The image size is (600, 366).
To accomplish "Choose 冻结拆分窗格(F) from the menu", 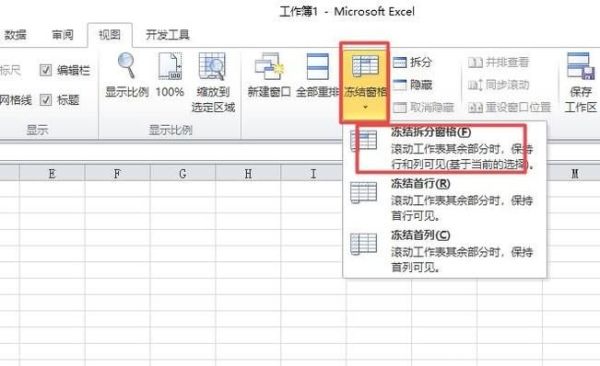I will pyautogui.click(x=445, y=148).
